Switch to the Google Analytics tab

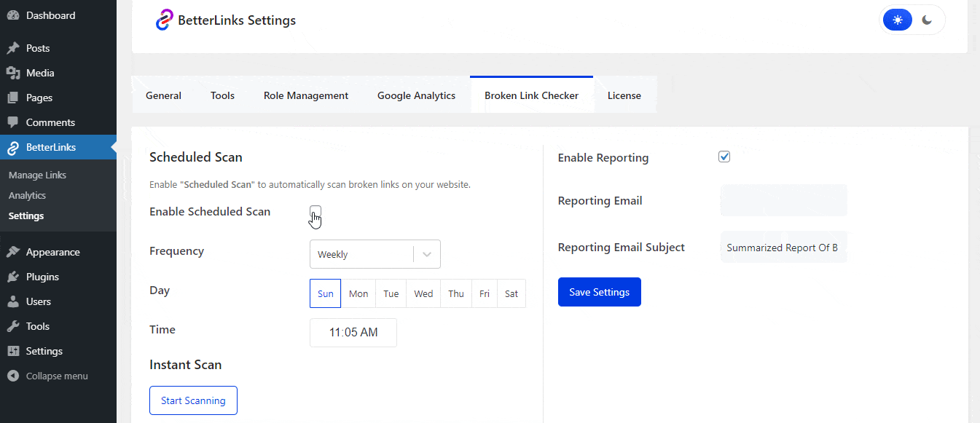[x=416, y=95]
